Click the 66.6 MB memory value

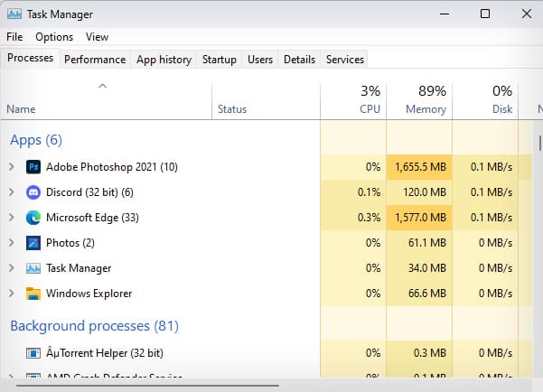(x=427, y=294)
